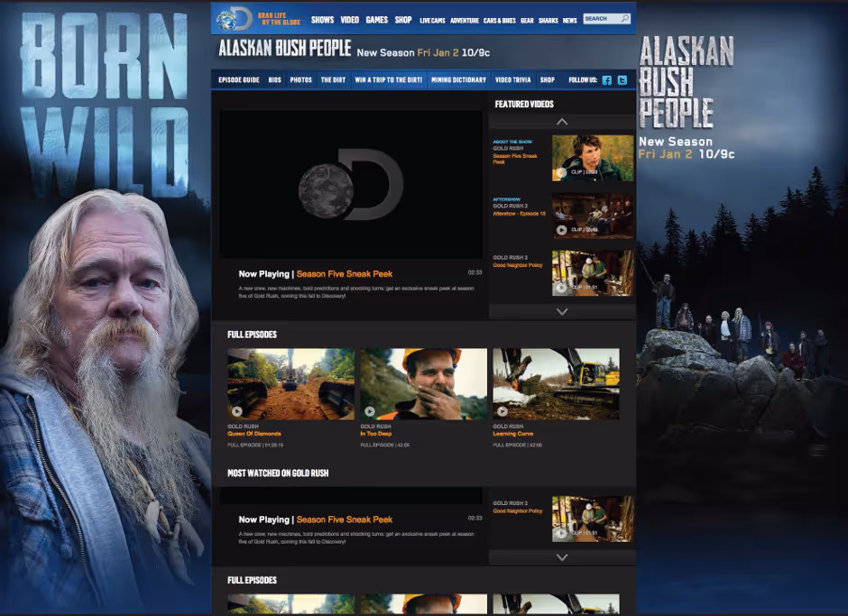This screenshot has height=616, width=848.
Task: Click the In Too Deep title link
Action: [x=376, y=434]
